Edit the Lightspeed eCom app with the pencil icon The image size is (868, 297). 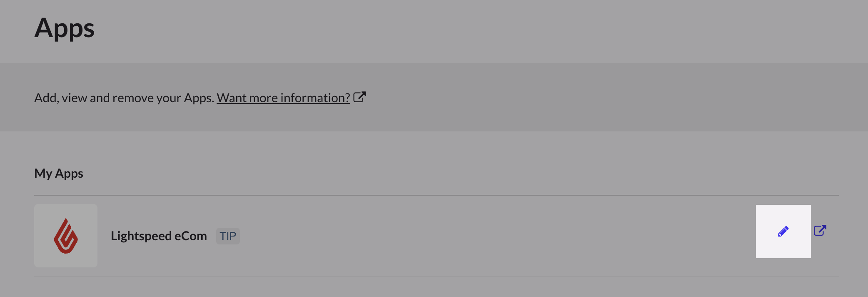point(783,232)
